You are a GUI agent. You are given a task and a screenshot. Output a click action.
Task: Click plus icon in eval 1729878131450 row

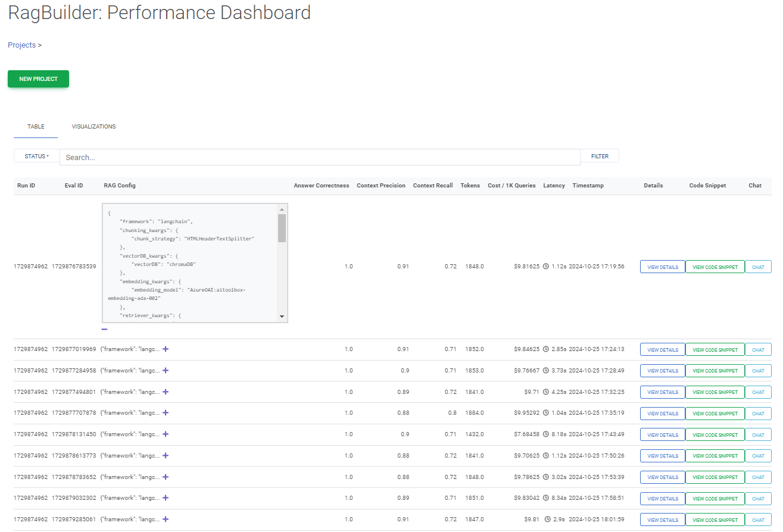(166, 434)
